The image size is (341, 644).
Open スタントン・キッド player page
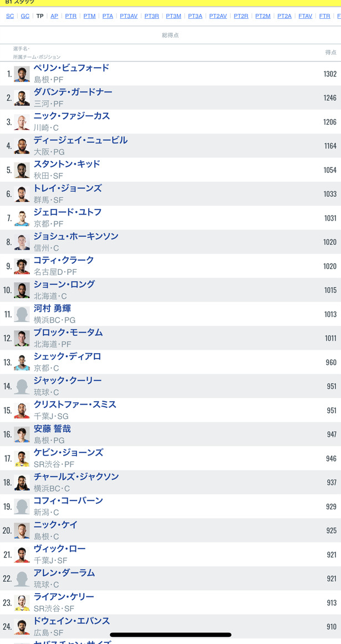tap(67, 164)
